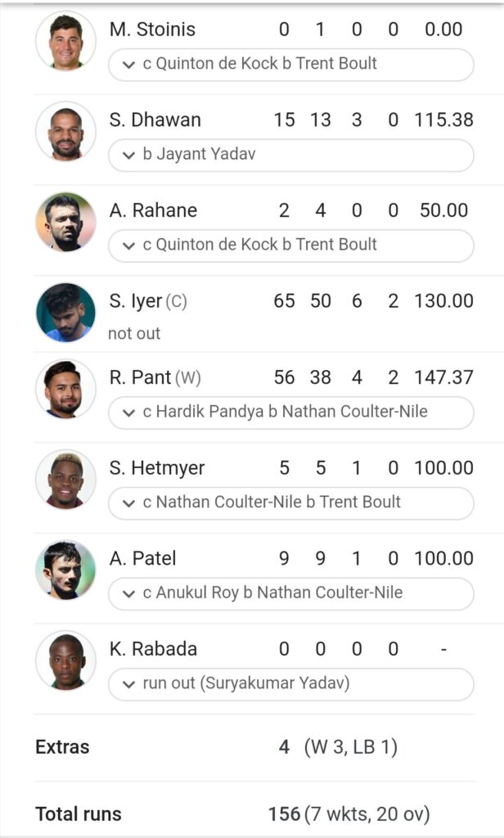Expand the 'b Jayant Yadav' dismissal details
The width and height of the screenshot is (504, 838).
291,155
